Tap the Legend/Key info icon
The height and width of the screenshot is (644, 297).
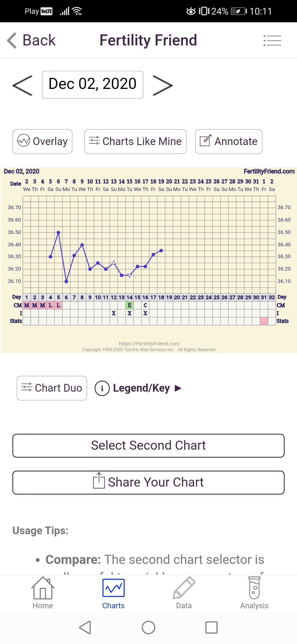pyautogui.click(x=102, y=388)
